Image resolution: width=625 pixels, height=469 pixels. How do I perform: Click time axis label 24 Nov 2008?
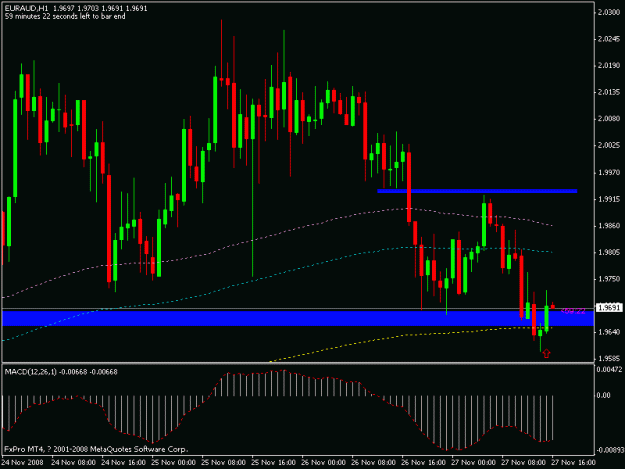pos(22,463)
